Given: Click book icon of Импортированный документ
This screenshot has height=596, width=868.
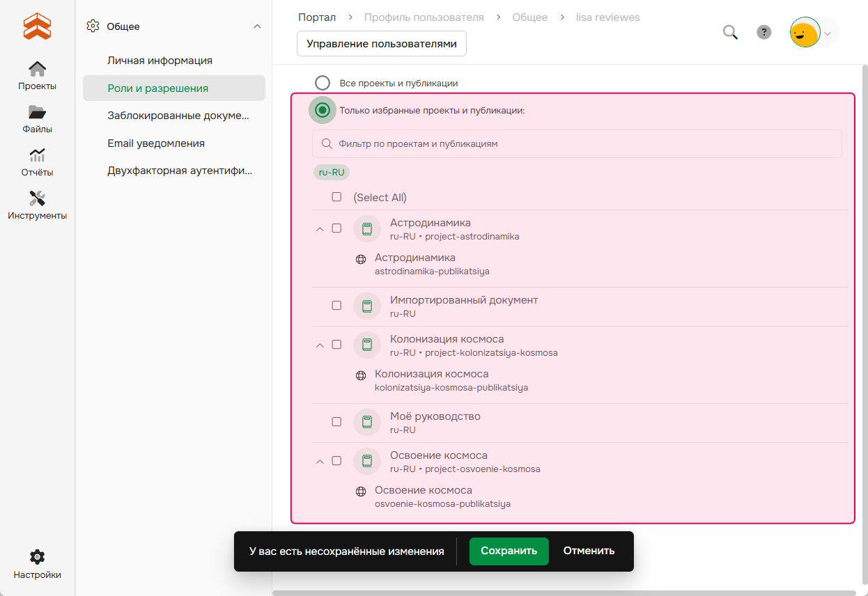Looking at the screenshot, I should tap(367, 306).
